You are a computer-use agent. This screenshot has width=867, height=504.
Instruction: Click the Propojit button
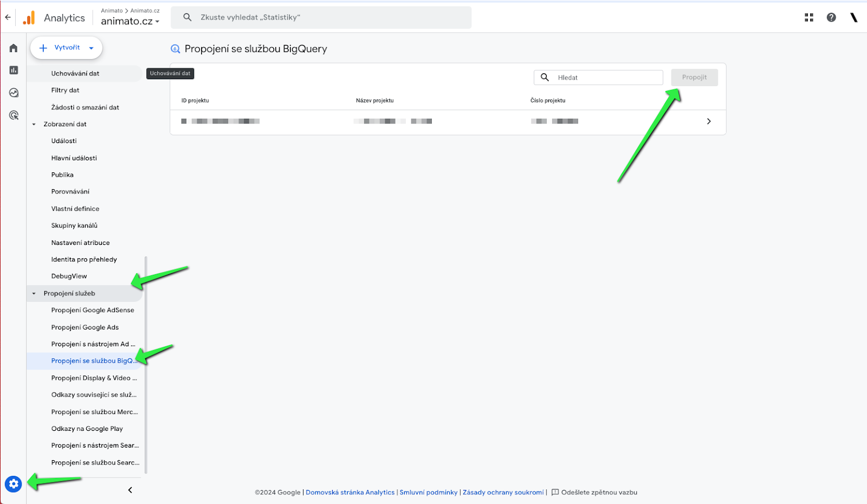click(694, 77)
